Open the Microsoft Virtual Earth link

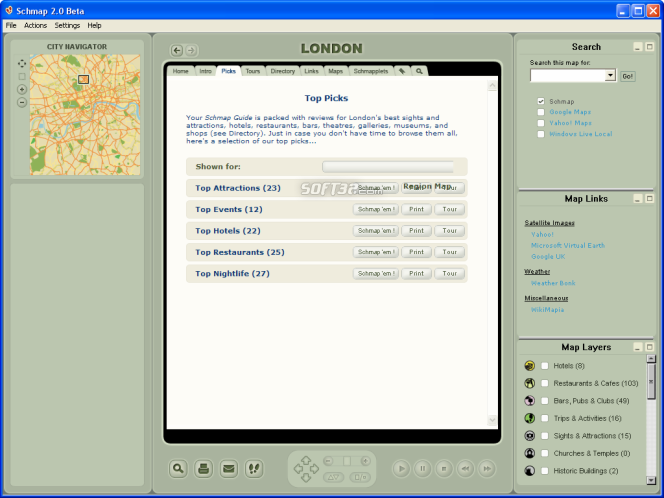(568, 246)
